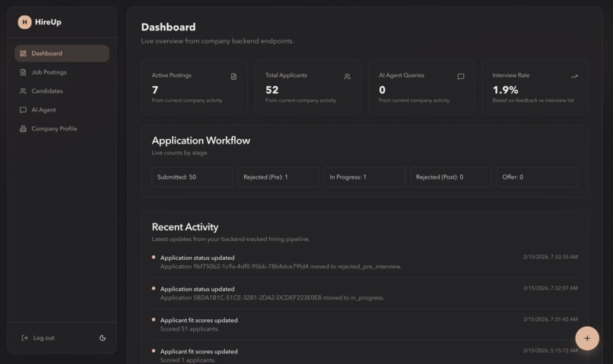Click the activity entry moved to in_progress
The height and width of the screenshot is (364, 613).
coord(365,293)
